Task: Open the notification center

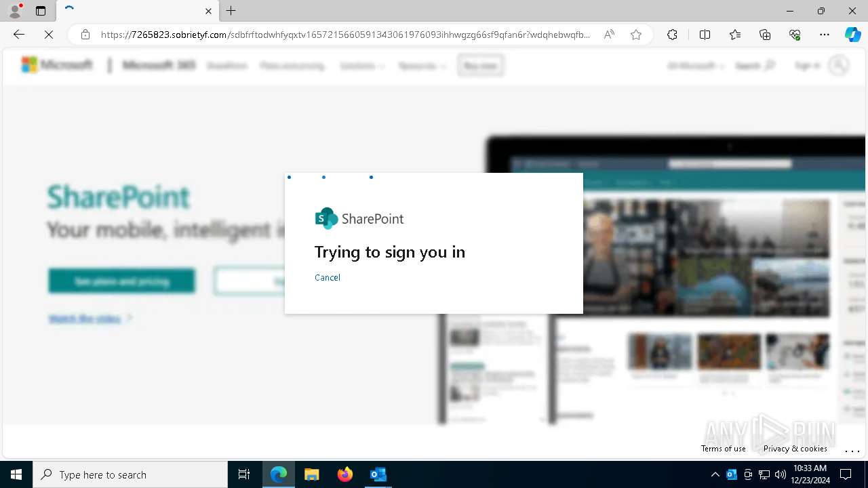Action: pyautogui.click(x=846, y=474)
